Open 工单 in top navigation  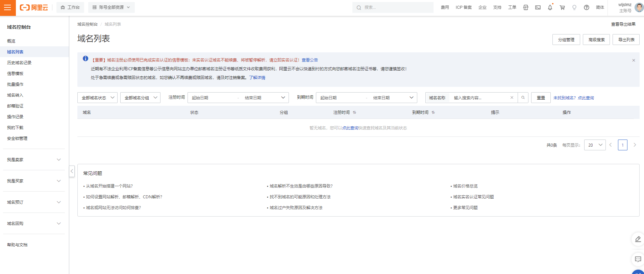click(512, 7)
